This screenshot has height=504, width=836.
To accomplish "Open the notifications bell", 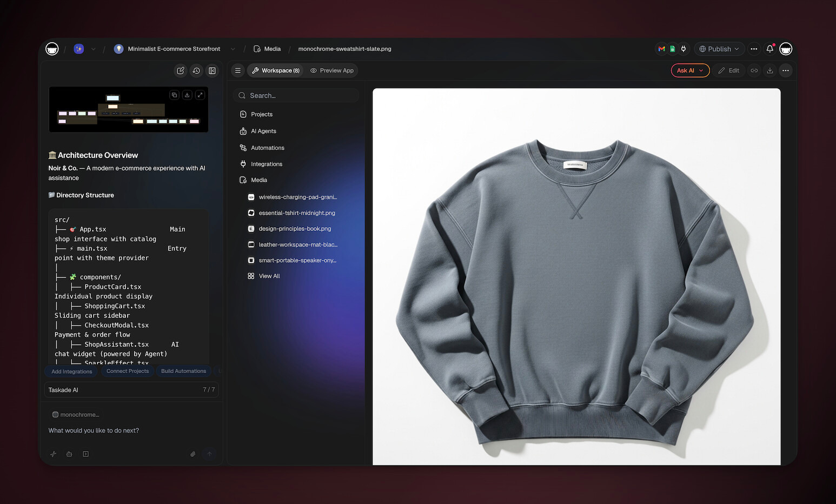I will 769,49.
